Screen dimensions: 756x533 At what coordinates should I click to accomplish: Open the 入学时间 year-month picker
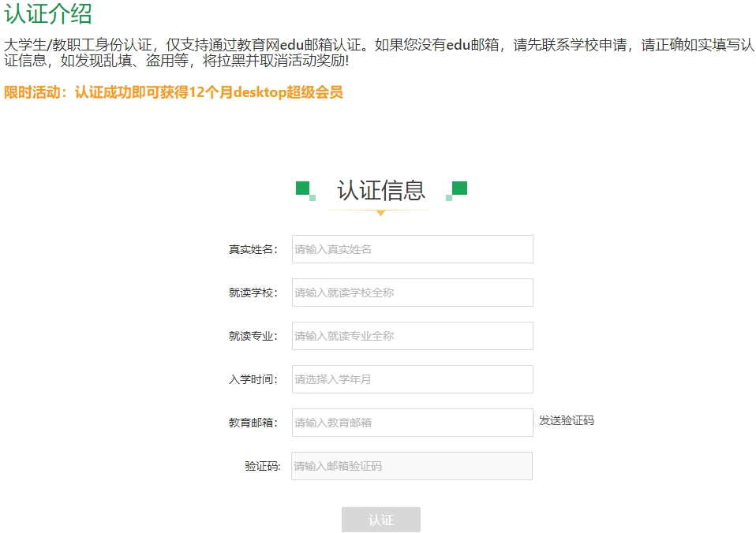coord(412,379)
